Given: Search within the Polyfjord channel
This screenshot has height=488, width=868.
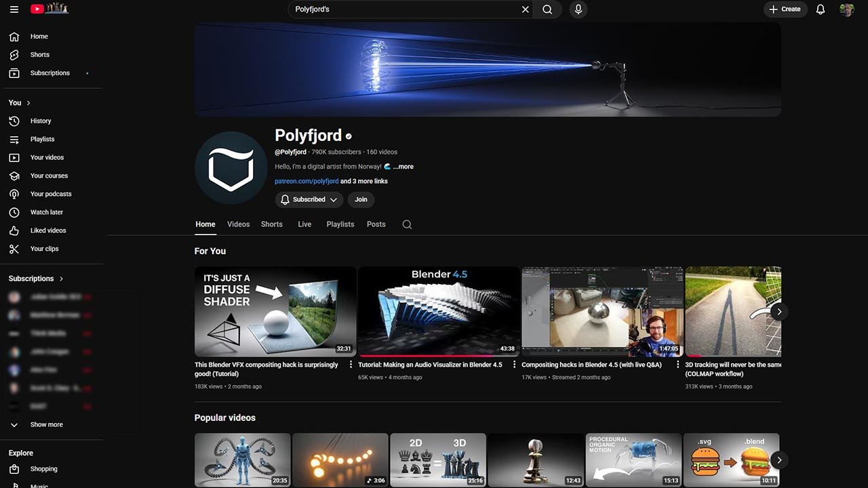Looking at the screenshot, I should 407,224.
